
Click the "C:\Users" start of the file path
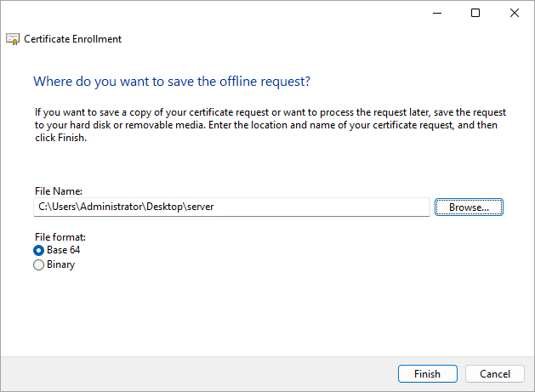[x=55, y=207]
